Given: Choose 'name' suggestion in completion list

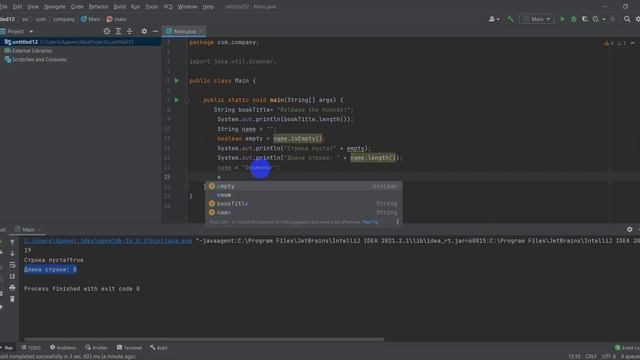Looking at the screenshot, I should point(304,212).
